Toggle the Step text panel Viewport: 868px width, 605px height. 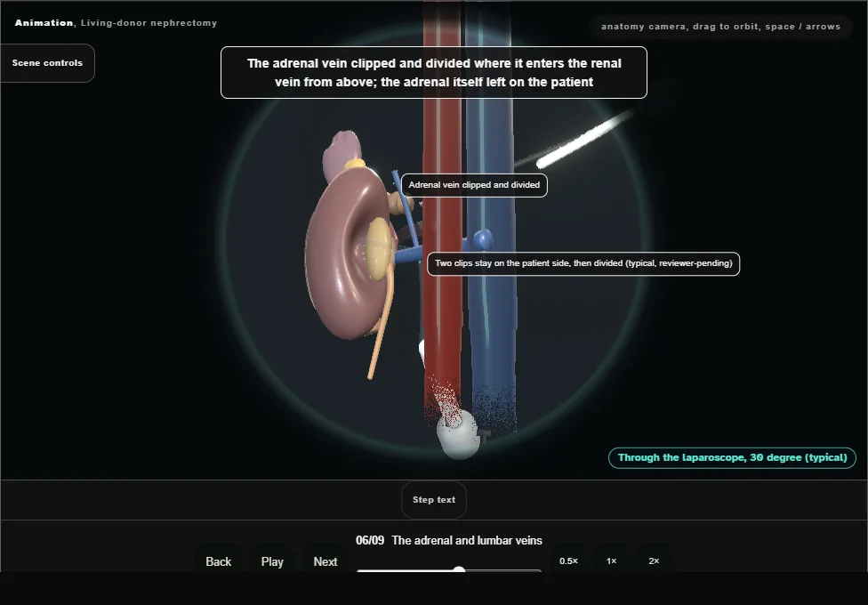click(434, 500)
